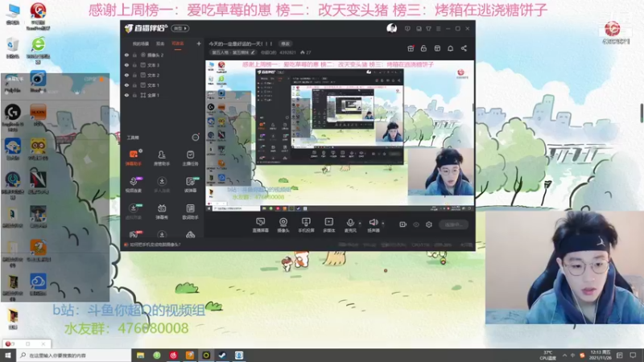
Task: Toggle the preview eye icon in the bottom bar
Action: click(416, 224)
